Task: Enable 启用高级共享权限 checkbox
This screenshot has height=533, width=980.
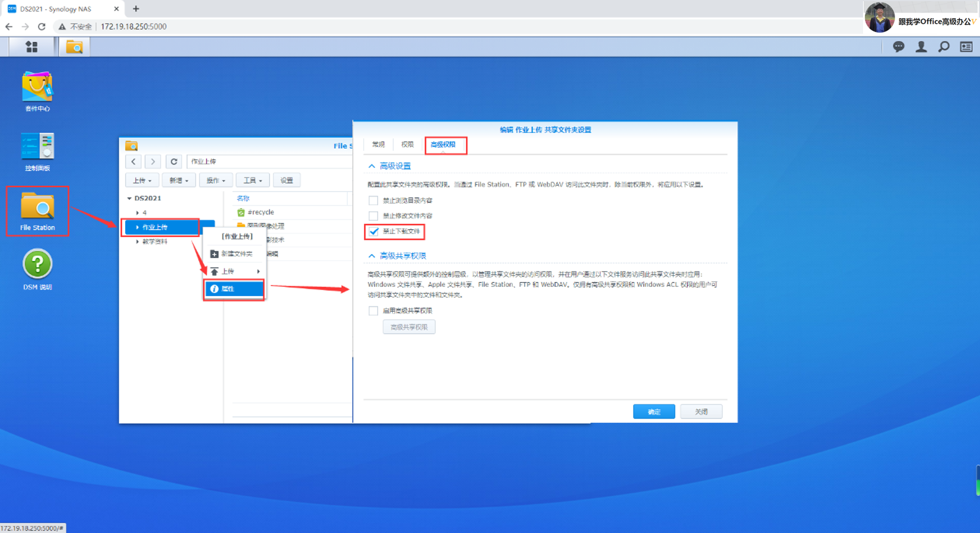Action: coord(373,310)
